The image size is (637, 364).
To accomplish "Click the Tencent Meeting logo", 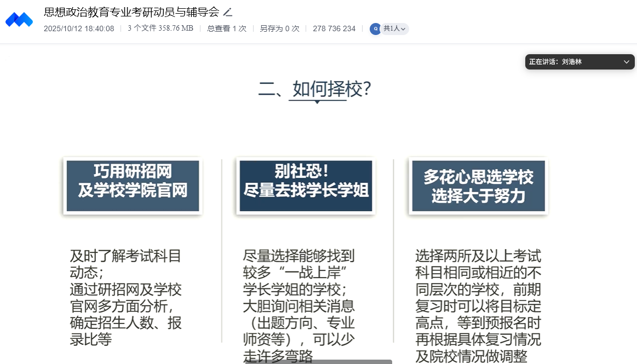I will click(x=19, y=20).
